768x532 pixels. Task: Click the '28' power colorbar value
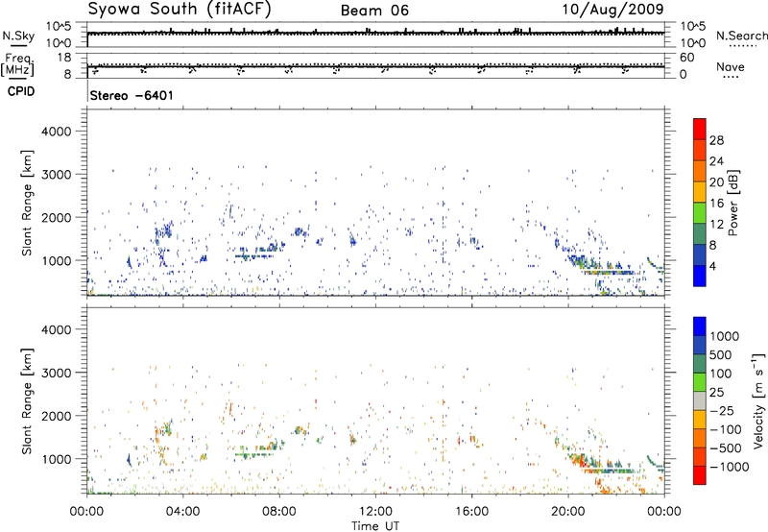click(716, 140)
